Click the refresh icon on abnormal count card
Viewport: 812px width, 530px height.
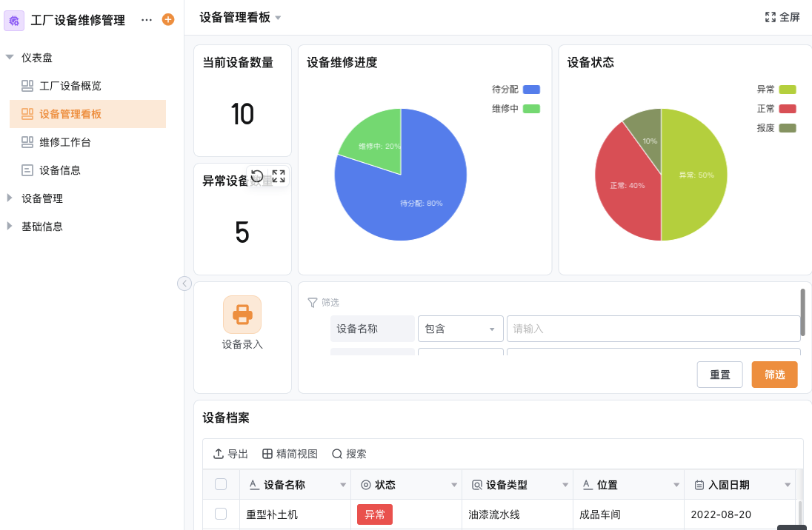coord(257,176)
